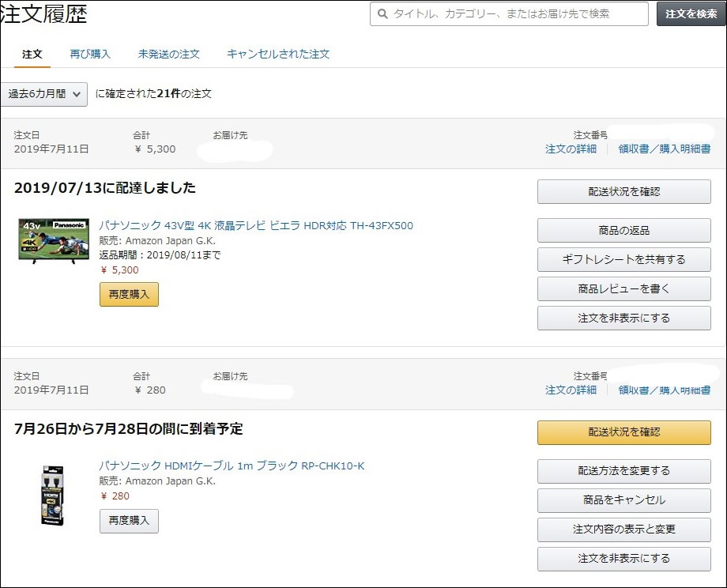Image resolution: width=727 pixels, height=588 pixels.
Task: Click the 返品期間：2019/08/11まで text
Action: tap(160, 255)
